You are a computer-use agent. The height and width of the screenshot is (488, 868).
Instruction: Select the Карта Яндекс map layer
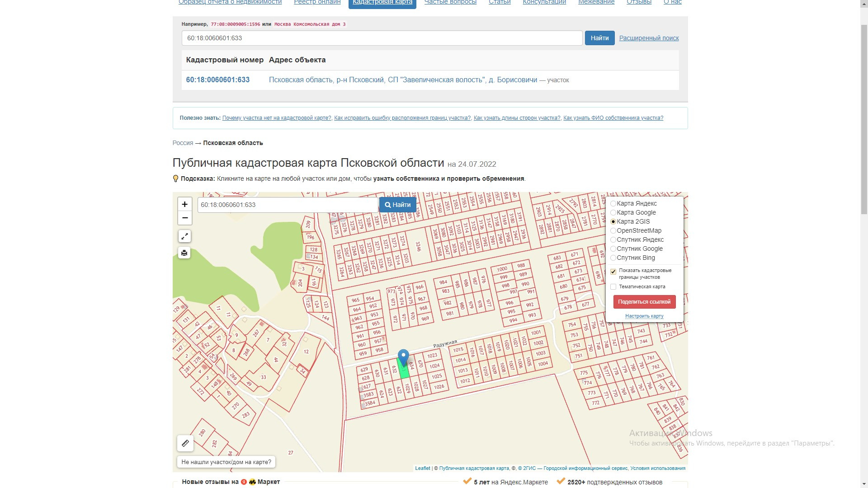tap(613, 204)
